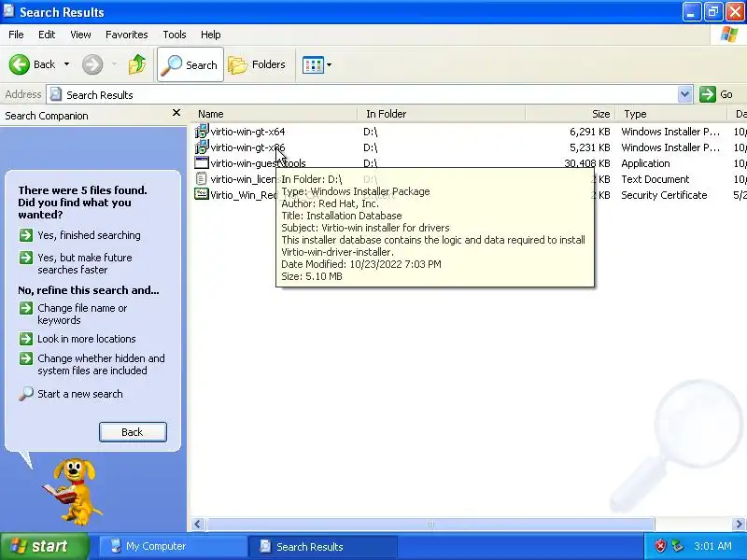Open the File menu
Image resolution: width=747 pixels, height=560 pixels.
[x=16, y=35]
